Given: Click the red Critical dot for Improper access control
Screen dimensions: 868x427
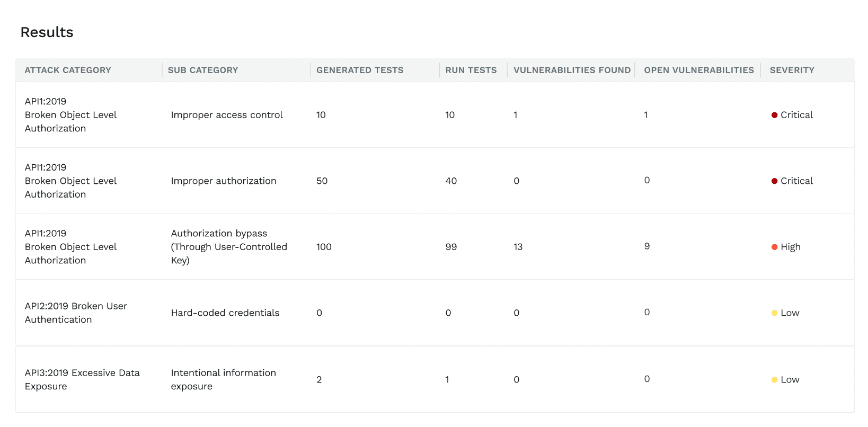Looking at the screenshot, I should click(x=774, y=115).
